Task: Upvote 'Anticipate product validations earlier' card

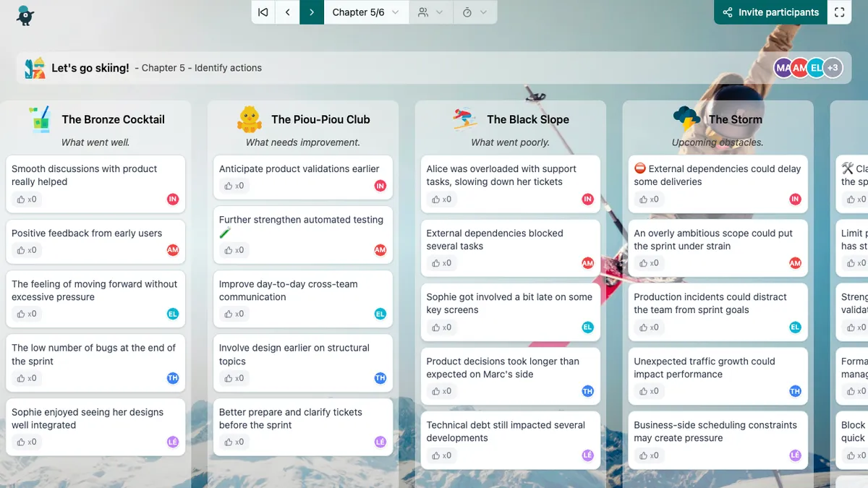Action: click(x=233, y=186)
